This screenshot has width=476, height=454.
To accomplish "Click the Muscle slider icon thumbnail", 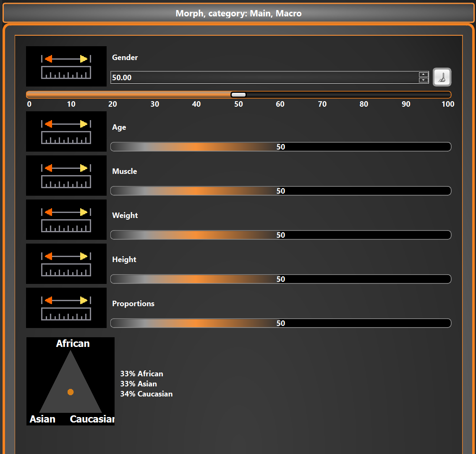I will 66,176.
